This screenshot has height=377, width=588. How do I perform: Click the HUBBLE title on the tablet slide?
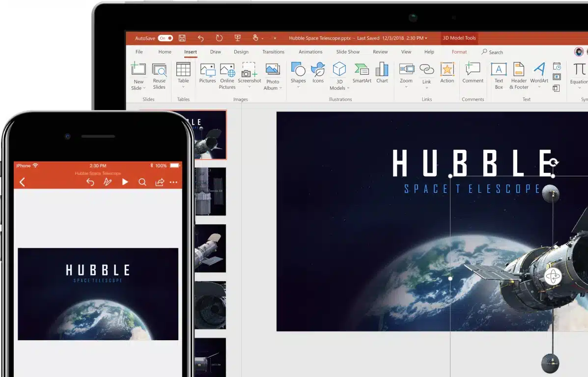(x=473, y=162)
